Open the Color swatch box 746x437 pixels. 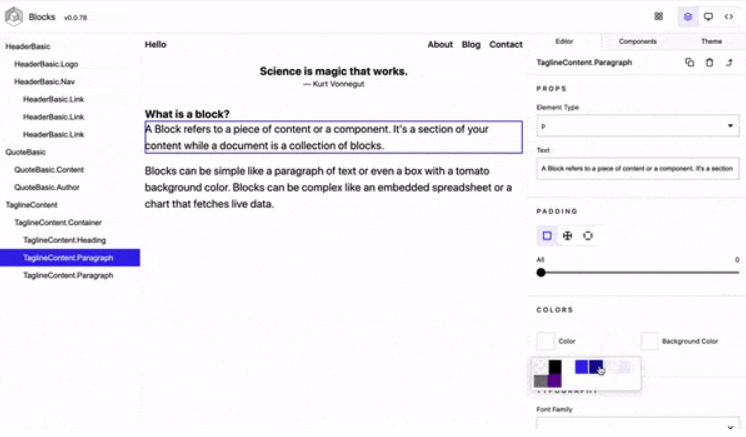point(546,341)
